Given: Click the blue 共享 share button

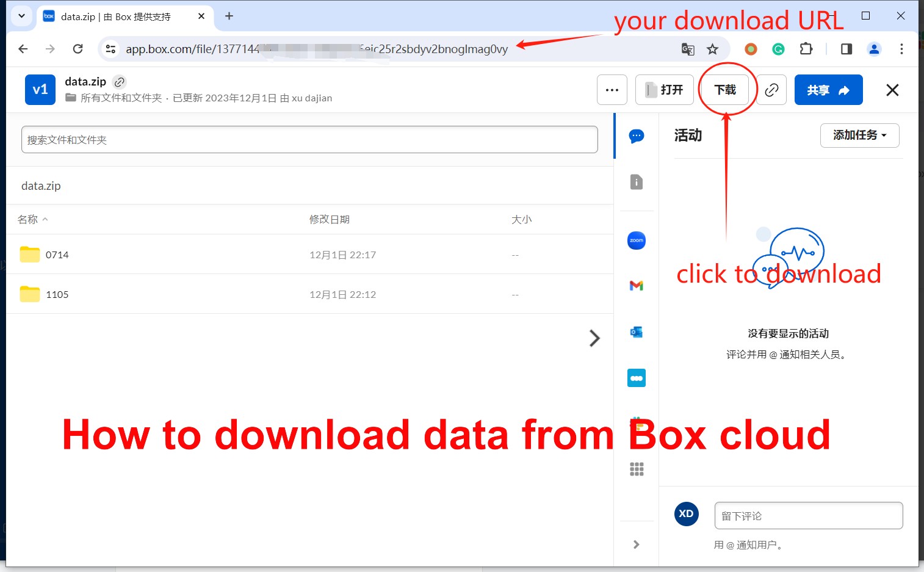Looking at the screenshot, I should [828, 90].
